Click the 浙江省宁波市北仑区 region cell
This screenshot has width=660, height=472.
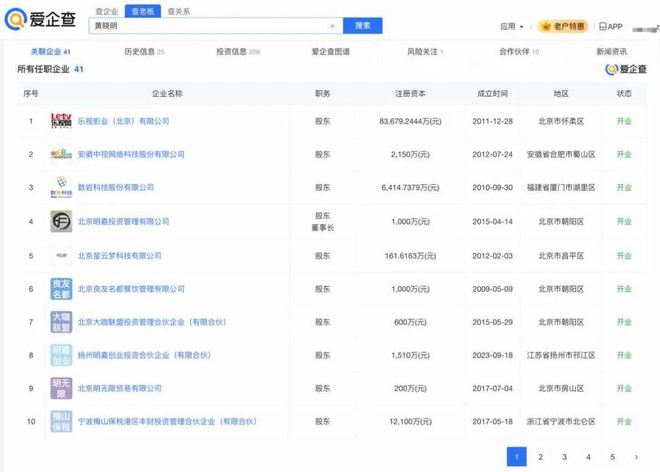pos(561,421)
